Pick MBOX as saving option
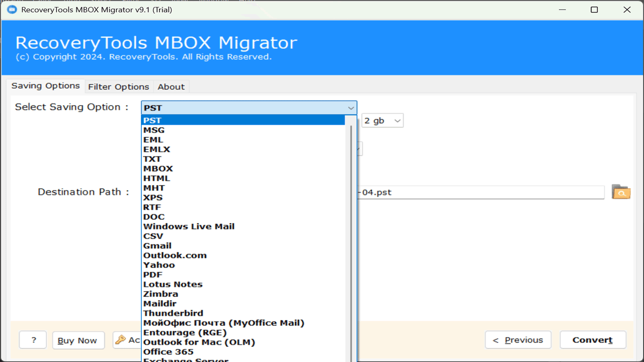 pyautogui.click(x=243, y=168)
